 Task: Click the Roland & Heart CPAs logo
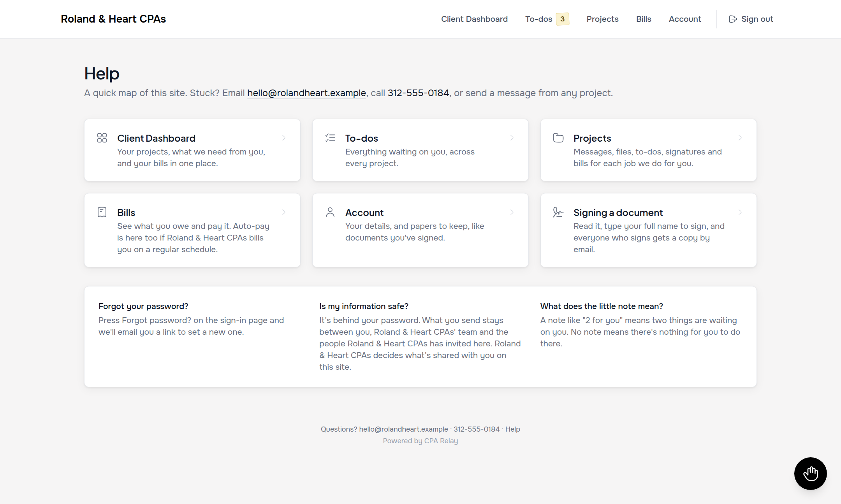pos(113,19)
